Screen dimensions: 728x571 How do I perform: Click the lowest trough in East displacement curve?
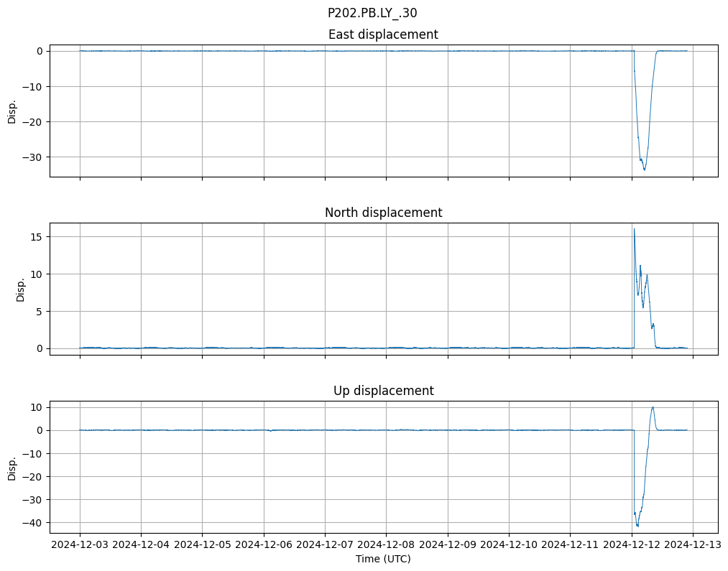[x=645, y=170]
